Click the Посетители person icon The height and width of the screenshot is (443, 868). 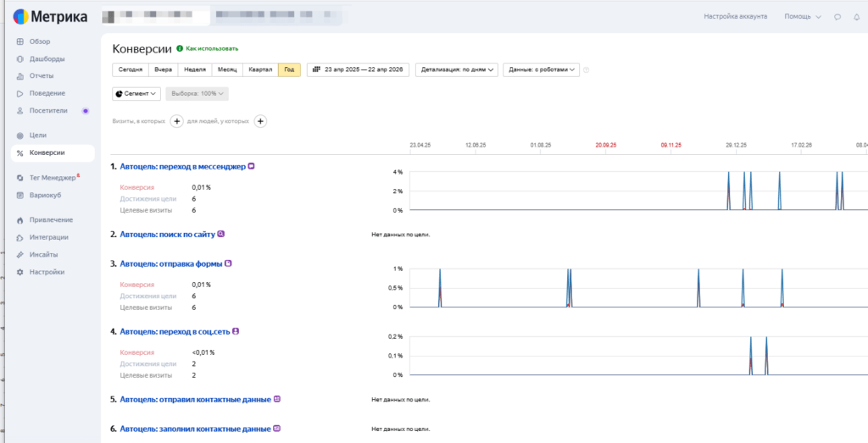[20, 111]
